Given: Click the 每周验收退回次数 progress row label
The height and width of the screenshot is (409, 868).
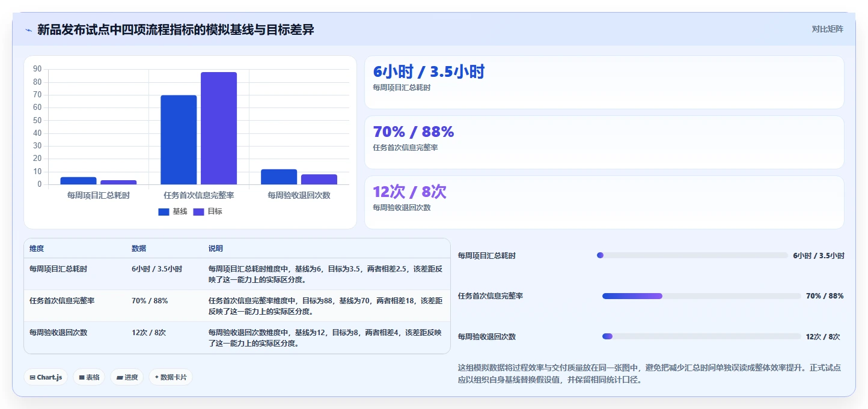Looking at the screenshot, I should click(487, 336).
